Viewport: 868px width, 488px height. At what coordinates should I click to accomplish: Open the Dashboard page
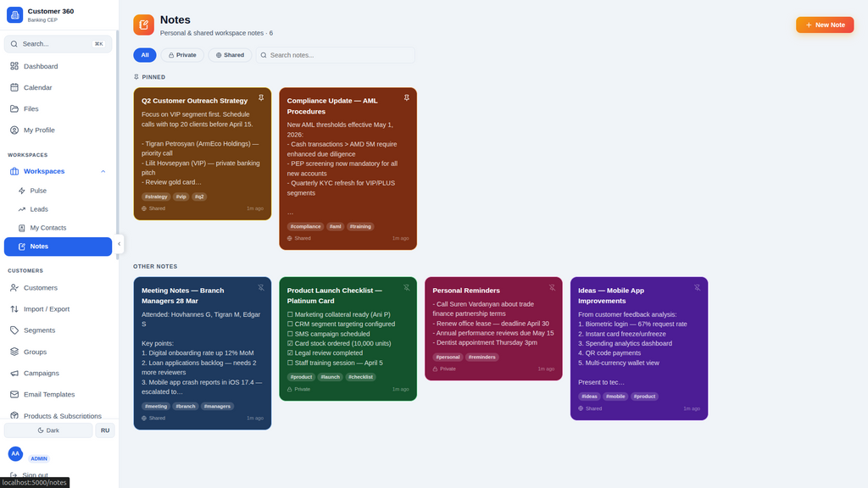coord(58,66)
